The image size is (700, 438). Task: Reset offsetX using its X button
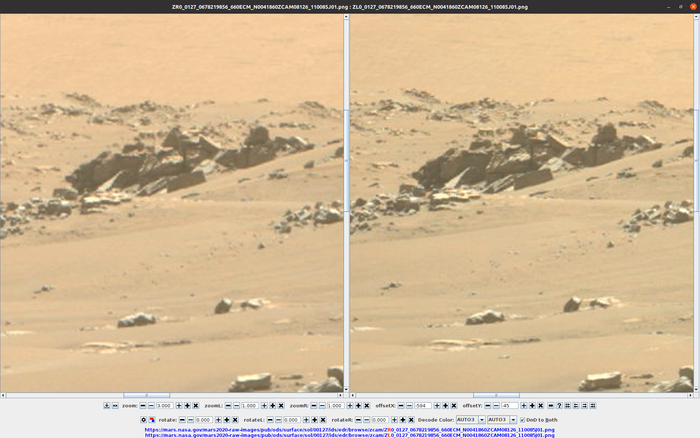pos(454,405)
